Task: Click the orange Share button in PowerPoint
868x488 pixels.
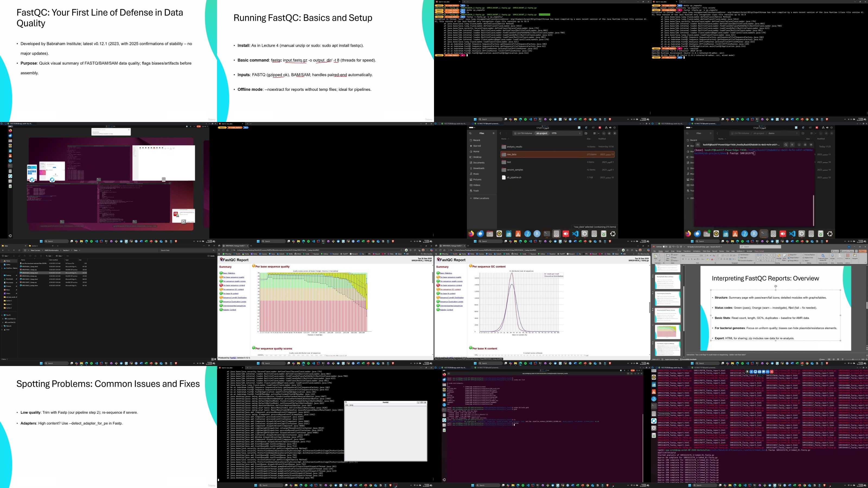Action: coord(863,251)
